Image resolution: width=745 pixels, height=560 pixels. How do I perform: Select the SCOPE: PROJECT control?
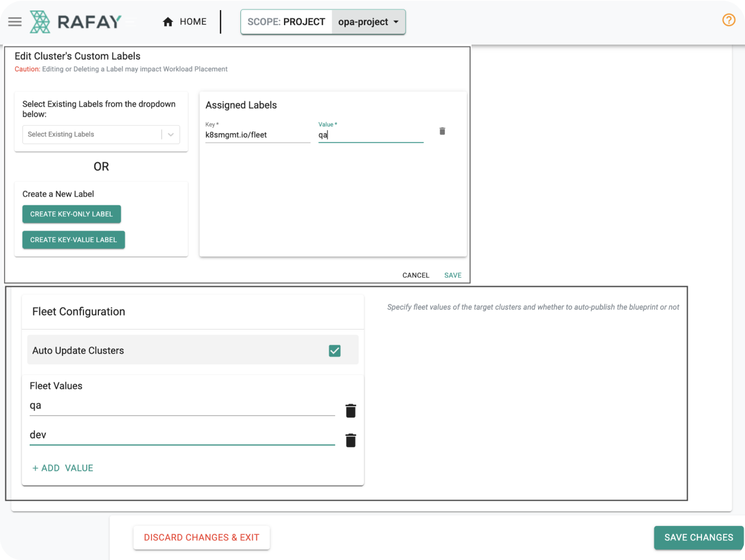coord(286,22)
